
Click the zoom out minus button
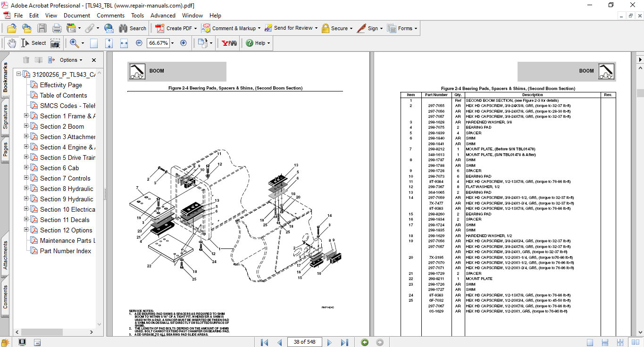tap(139, 43)
